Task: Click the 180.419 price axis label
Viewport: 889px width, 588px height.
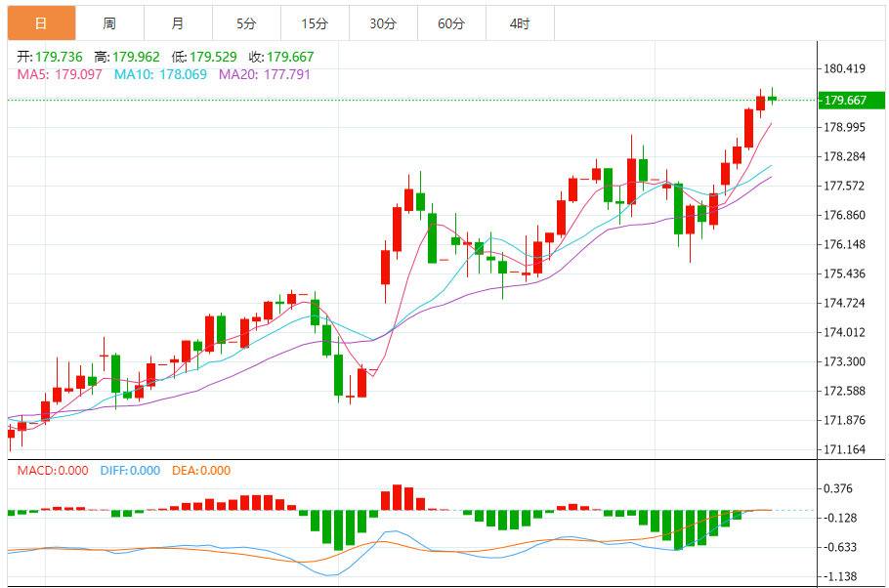Action: [844, 68]
